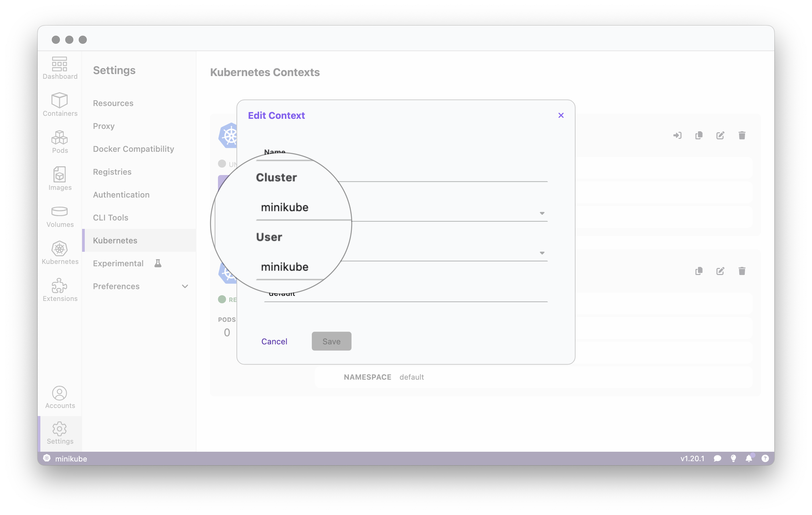Viewport: 812px width, 515px height.
Task: Open the User dropdown in Edit Context
Action: (542, 252)
